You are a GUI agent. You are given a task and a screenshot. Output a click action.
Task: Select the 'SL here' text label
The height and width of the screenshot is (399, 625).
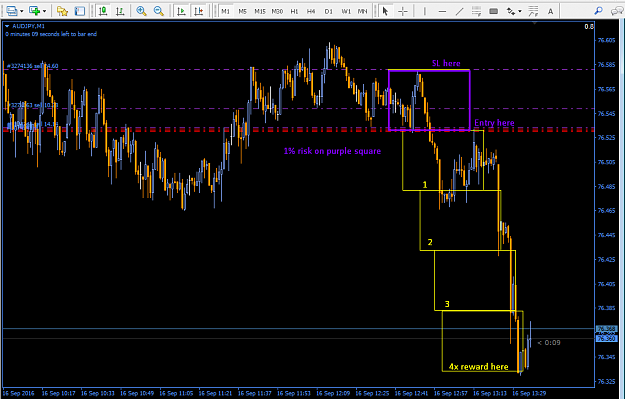tap(446, 63)
